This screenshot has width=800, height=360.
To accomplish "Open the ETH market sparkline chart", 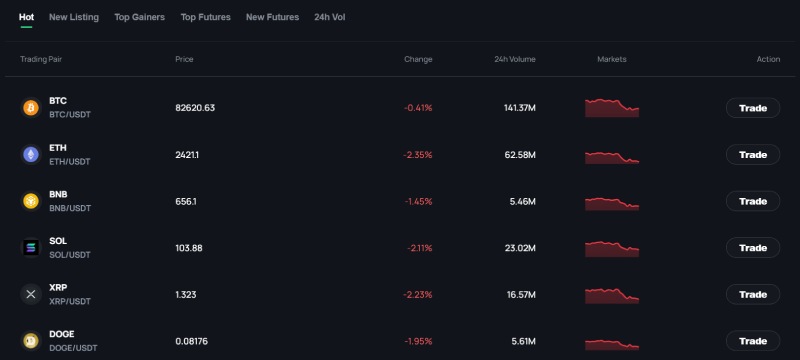I will pyautogui.click(x=612, y=158).
